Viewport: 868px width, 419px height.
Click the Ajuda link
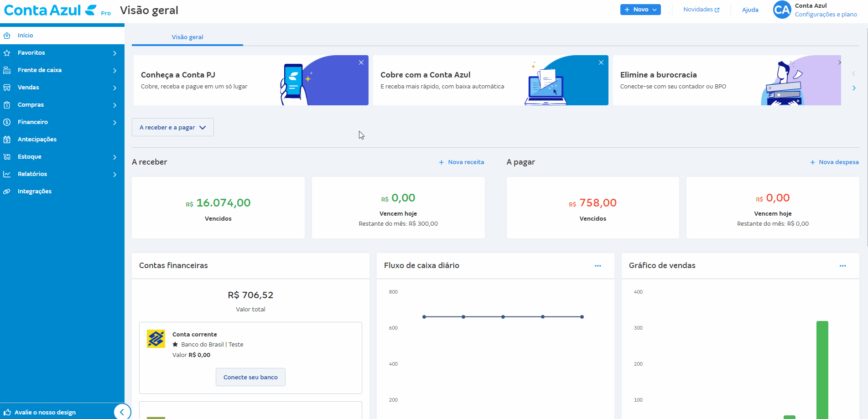(x=750, y=10)
